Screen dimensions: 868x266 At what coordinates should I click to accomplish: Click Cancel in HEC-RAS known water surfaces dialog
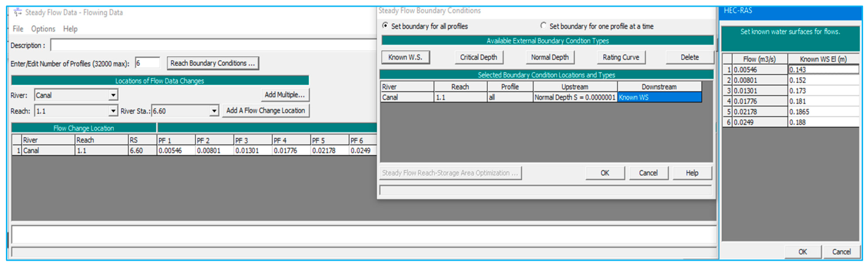click(841, 251)
